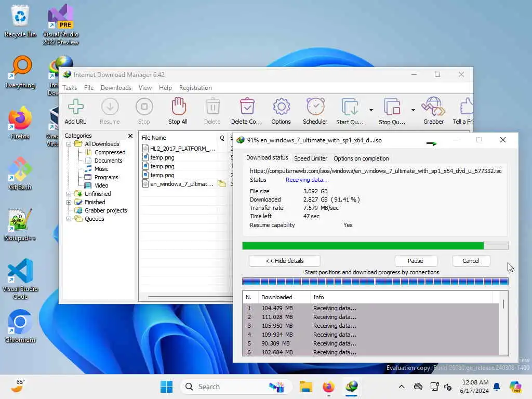Close the Categories panel

pyautogui.click(x=130, y=136)
